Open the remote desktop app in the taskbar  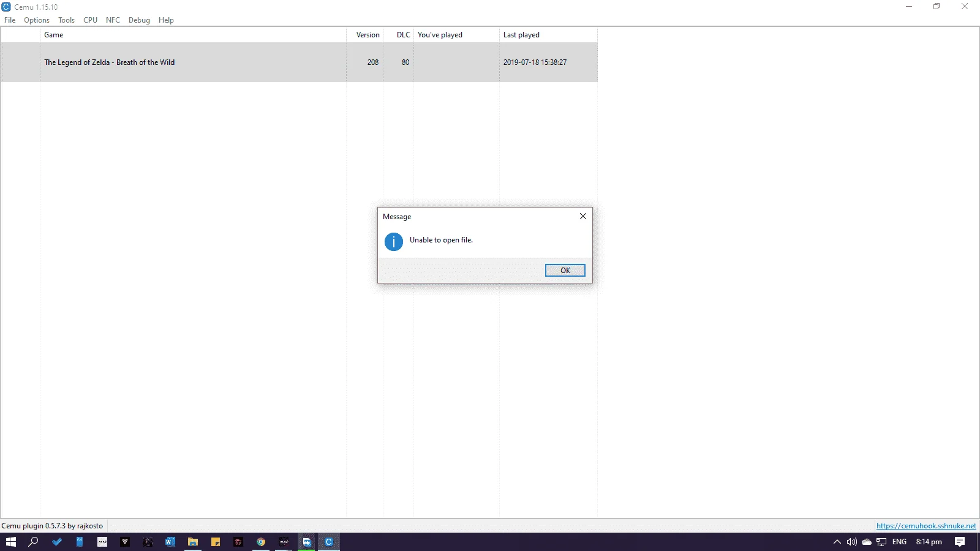coord(306,542)
